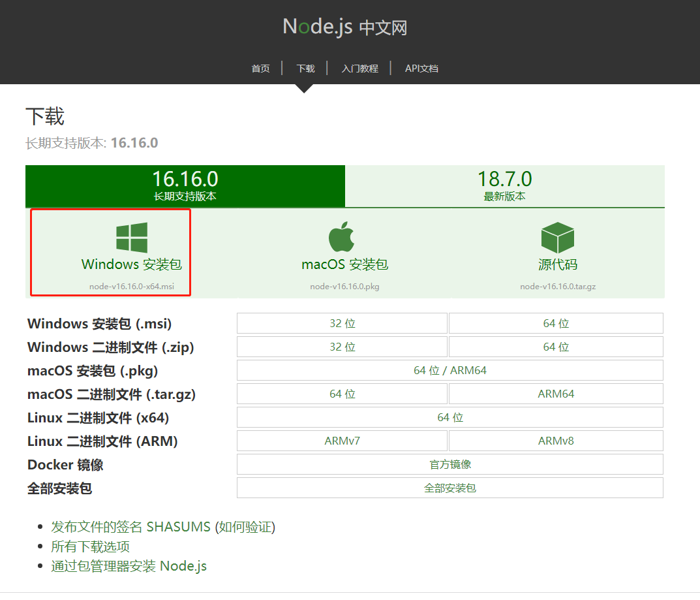Image resolution: width=700 pixels, height=600 pixels.
Task: Download macOS .tar.gz ARM64 binary
Action: [x=556, y=394]
